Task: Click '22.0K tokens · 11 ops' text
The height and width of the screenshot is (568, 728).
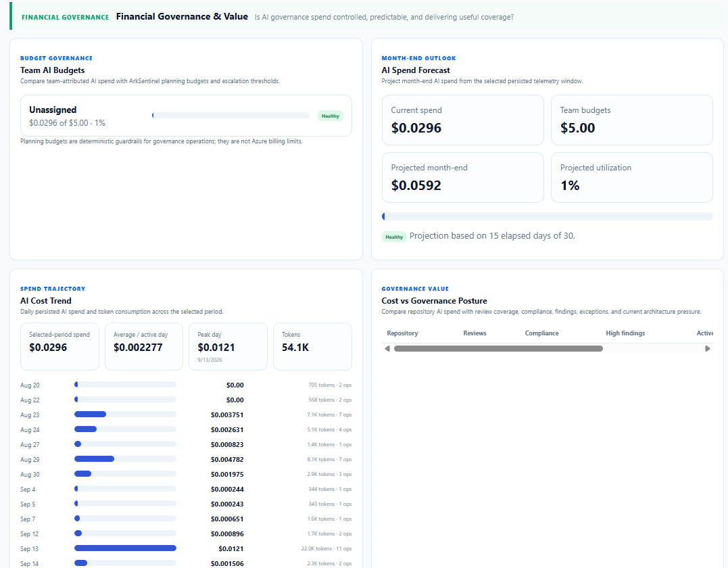Action: click(326, 548)
